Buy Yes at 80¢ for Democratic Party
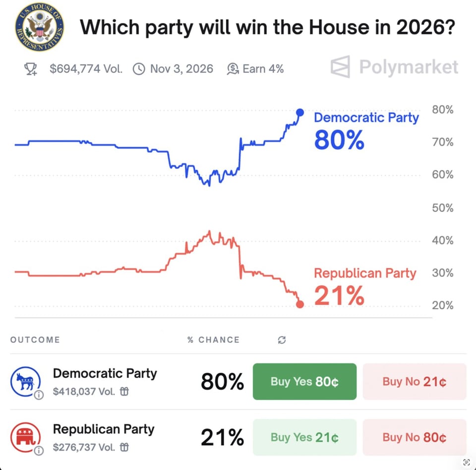Image resolution: width=476 pixels, height=470 pixels. click(x=304, y=382)
